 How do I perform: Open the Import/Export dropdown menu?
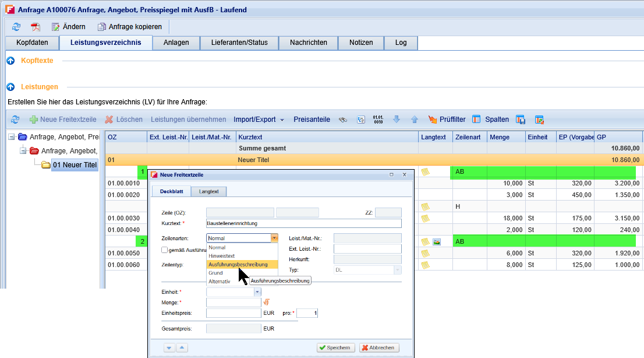click(259, 120)
